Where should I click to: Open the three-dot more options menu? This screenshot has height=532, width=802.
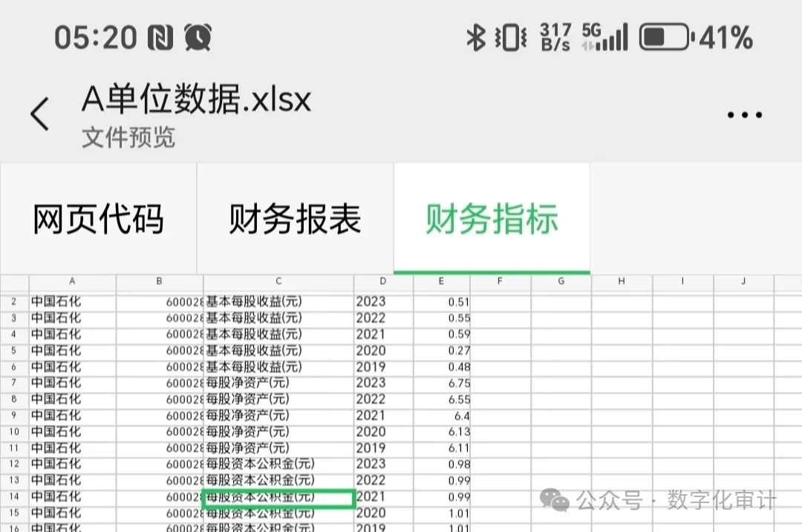745,115
